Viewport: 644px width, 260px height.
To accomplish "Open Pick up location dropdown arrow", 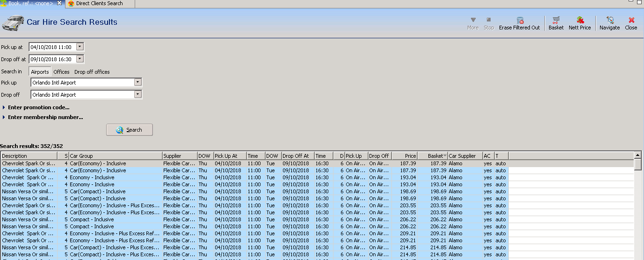I will point(137,82).
